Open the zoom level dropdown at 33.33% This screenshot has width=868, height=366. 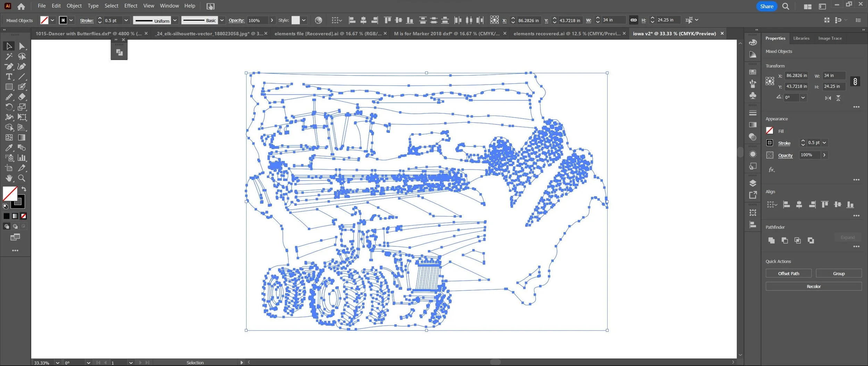tap(57, 363)
